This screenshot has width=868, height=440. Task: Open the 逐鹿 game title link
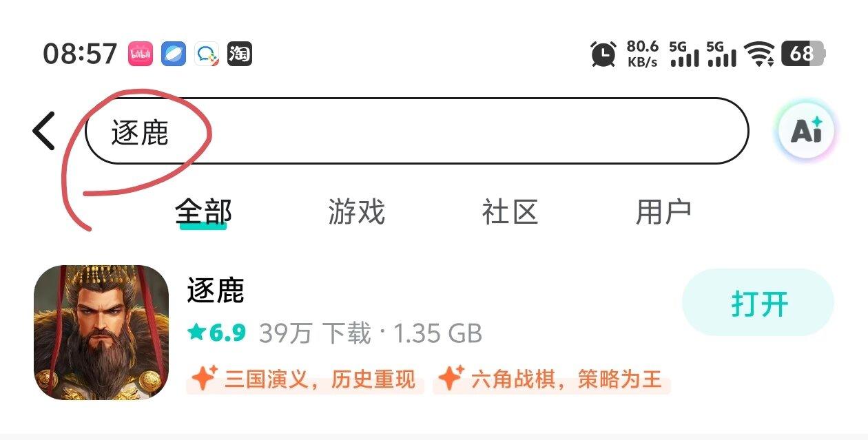[216, 291]
